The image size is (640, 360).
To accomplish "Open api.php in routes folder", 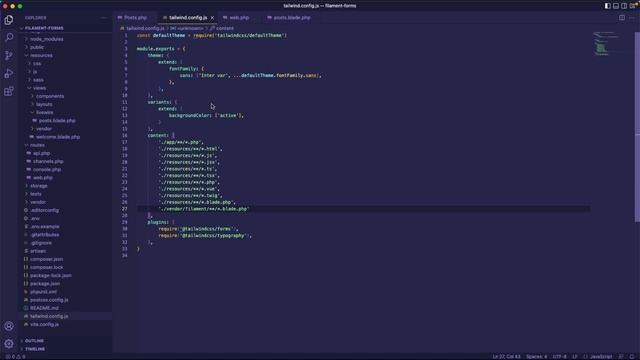I will (41, 153).
